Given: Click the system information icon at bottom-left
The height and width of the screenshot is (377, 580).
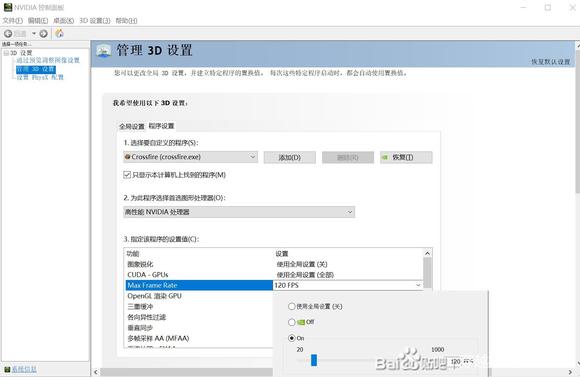Looking at the screenshot, I should point(7,369).
